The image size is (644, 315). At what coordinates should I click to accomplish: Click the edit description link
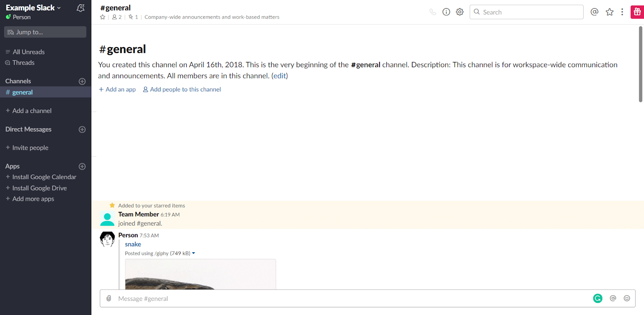pos(279,76)
